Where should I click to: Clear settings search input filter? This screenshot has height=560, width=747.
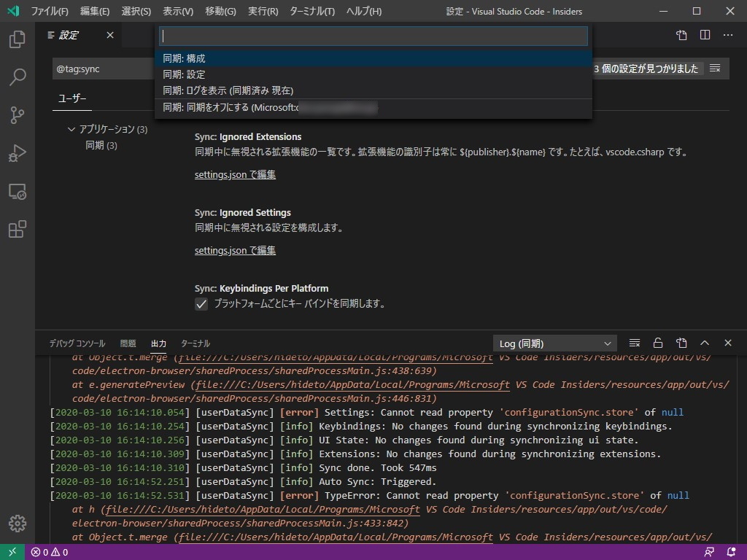click(x=715, y=69)
